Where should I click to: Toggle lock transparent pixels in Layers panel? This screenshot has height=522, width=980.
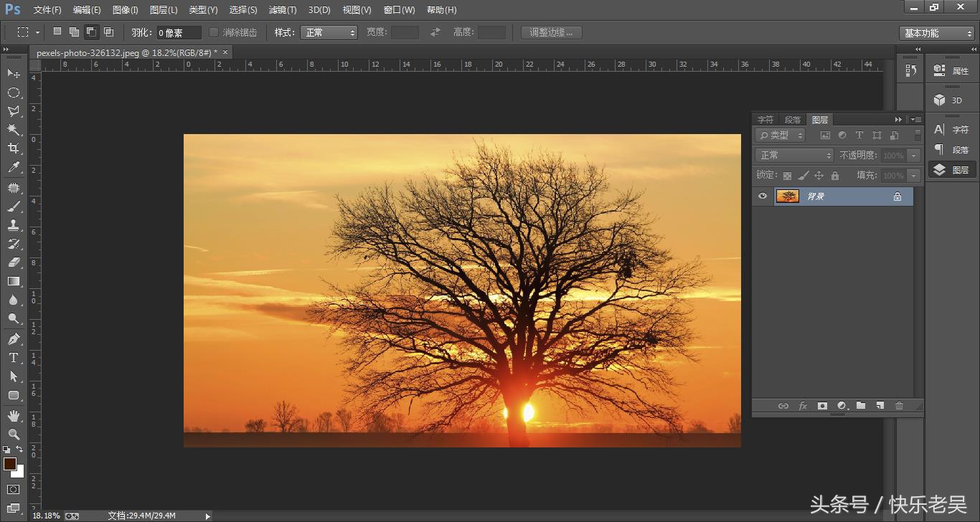(x=787, y=176)
